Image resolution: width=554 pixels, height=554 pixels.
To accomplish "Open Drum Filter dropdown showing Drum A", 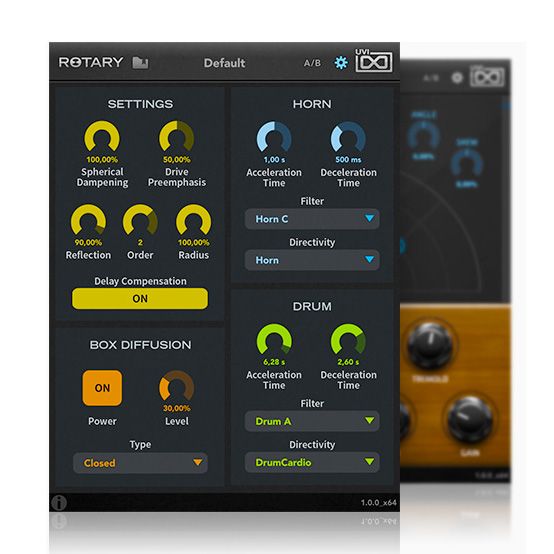I will tap(312, 421).
